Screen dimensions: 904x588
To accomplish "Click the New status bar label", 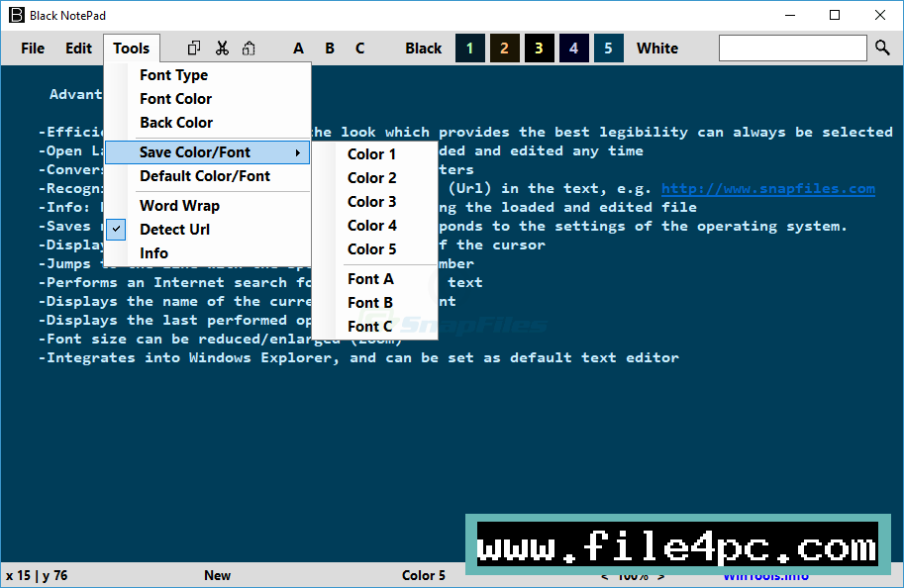I will tap(218, 575).
